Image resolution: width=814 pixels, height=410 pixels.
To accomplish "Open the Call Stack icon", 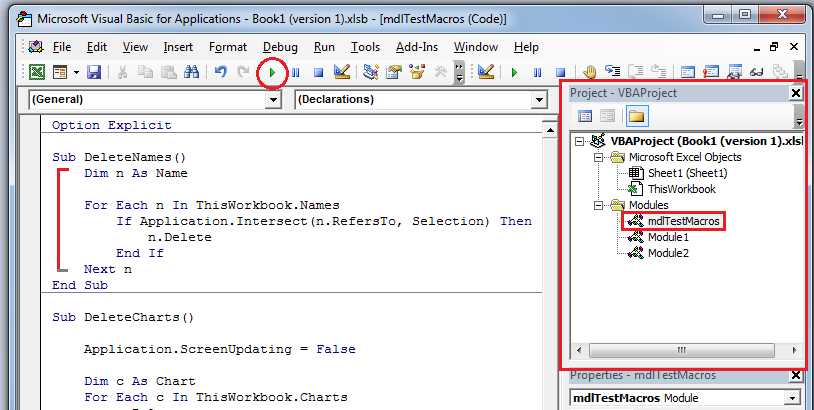I will pos(780,72).
